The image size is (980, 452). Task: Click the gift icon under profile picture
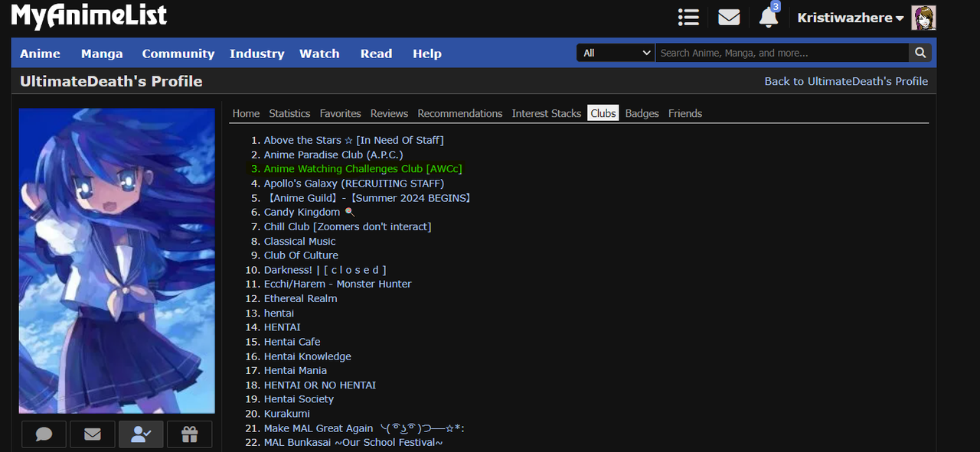[190, 434]
